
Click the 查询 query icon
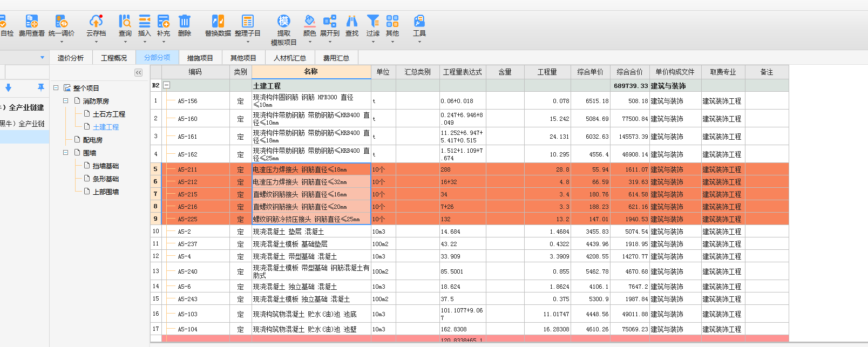click(125, 22)
